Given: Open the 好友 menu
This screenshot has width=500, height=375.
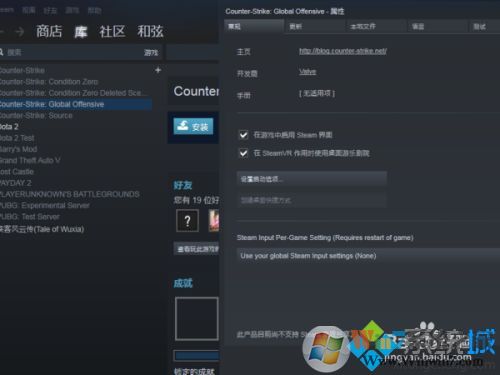Looking at the screenshot, I should [x=50, y=10].
